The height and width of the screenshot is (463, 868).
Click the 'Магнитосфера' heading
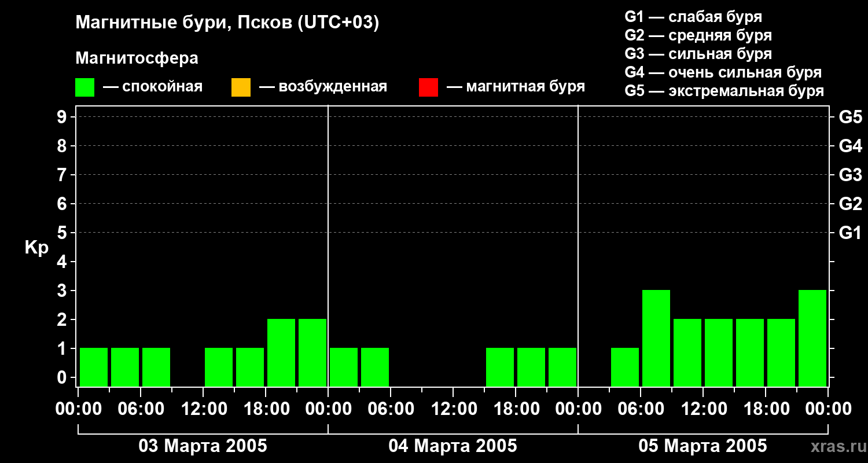[x=137, y=58]
